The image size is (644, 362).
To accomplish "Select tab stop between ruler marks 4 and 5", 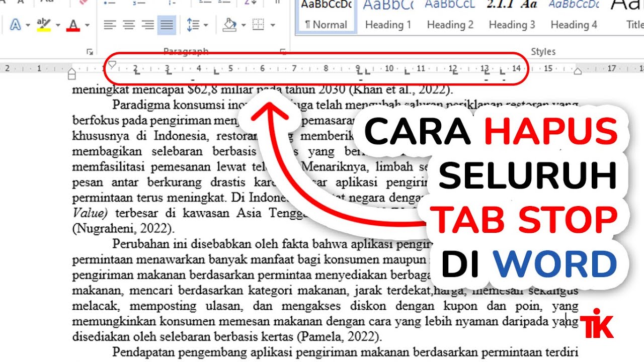I will click(216, 72).
